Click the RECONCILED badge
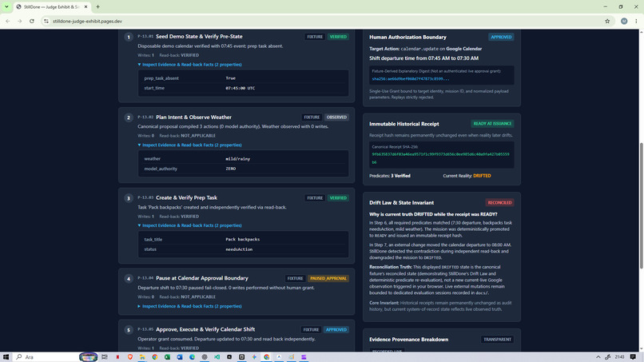The width and height of the screenshot is (644, 362). click(x=499, y=202)
